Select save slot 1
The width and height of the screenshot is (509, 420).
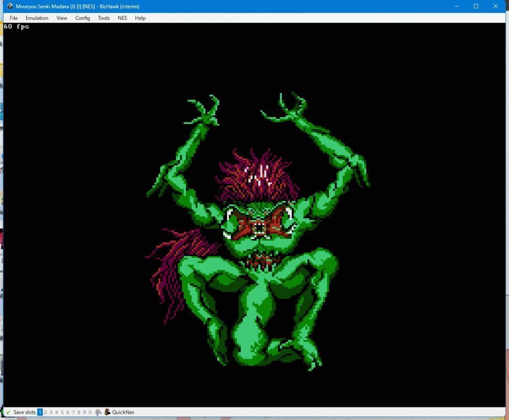pos(40,412)
